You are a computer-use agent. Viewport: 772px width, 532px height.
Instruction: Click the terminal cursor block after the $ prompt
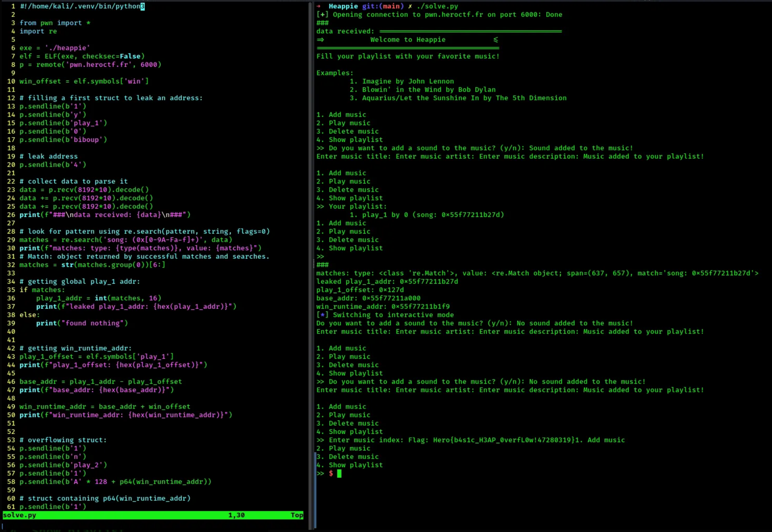tap(339, 474)
